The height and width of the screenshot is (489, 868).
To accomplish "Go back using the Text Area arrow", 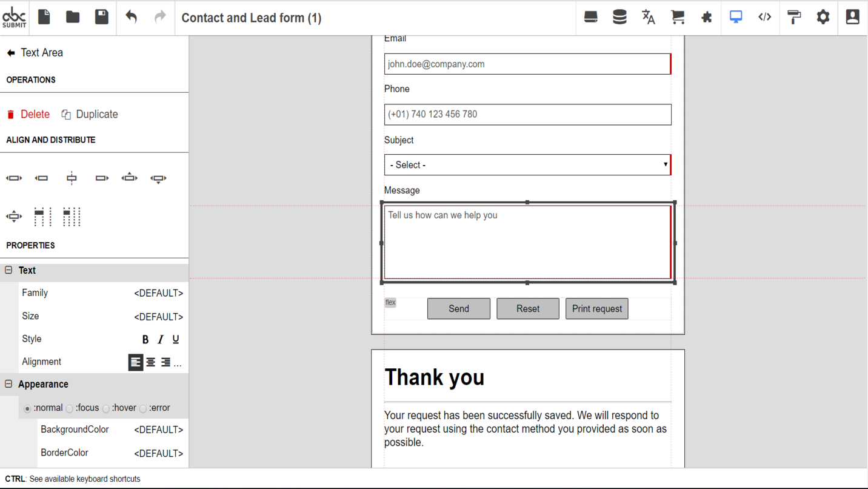I will tap(11, 53).
